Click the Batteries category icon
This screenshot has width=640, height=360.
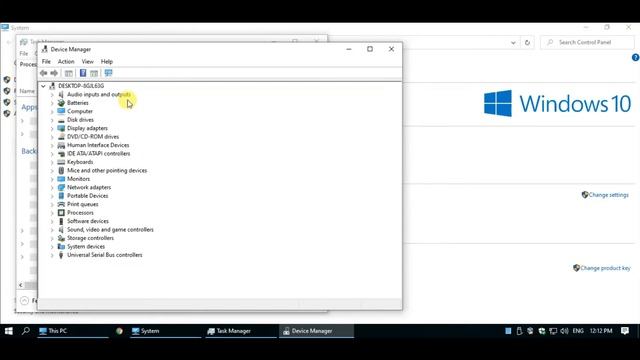61,103
